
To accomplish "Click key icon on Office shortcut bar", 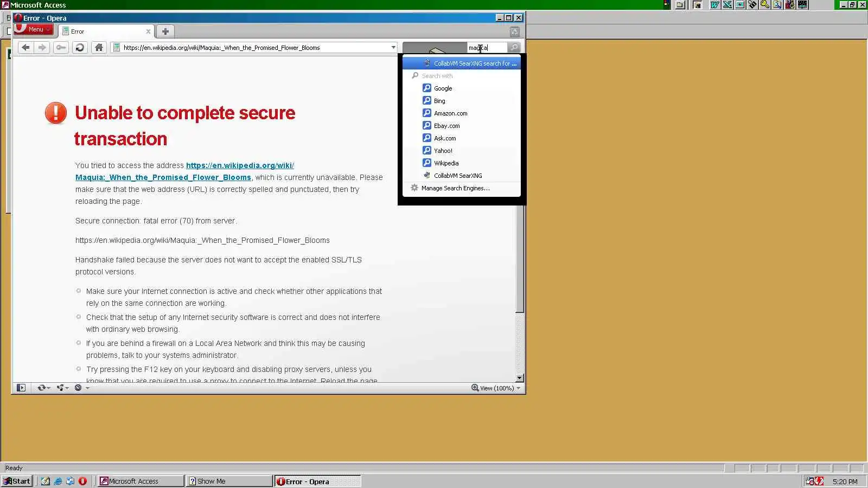I will (x=765, y=4).
